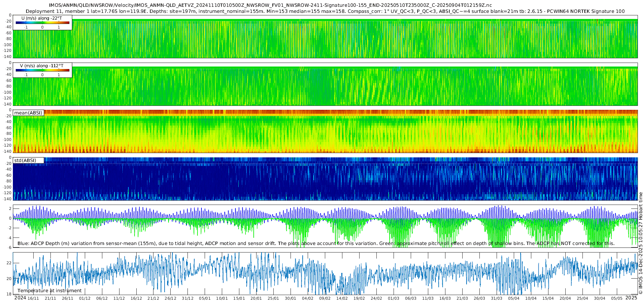Click the '2025' year label on time axis
The width and height of the screenshot is (644, 304).
pos(631,298)
